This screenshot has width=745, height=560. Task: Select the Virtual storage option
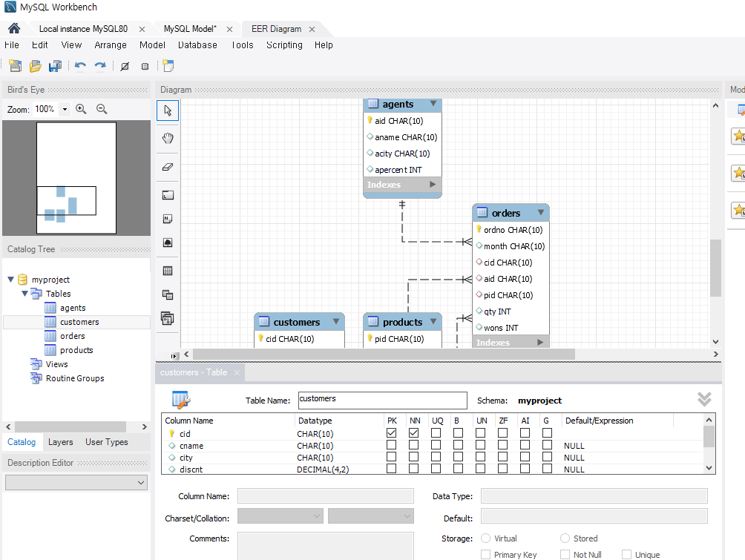[x=485, y=538]
